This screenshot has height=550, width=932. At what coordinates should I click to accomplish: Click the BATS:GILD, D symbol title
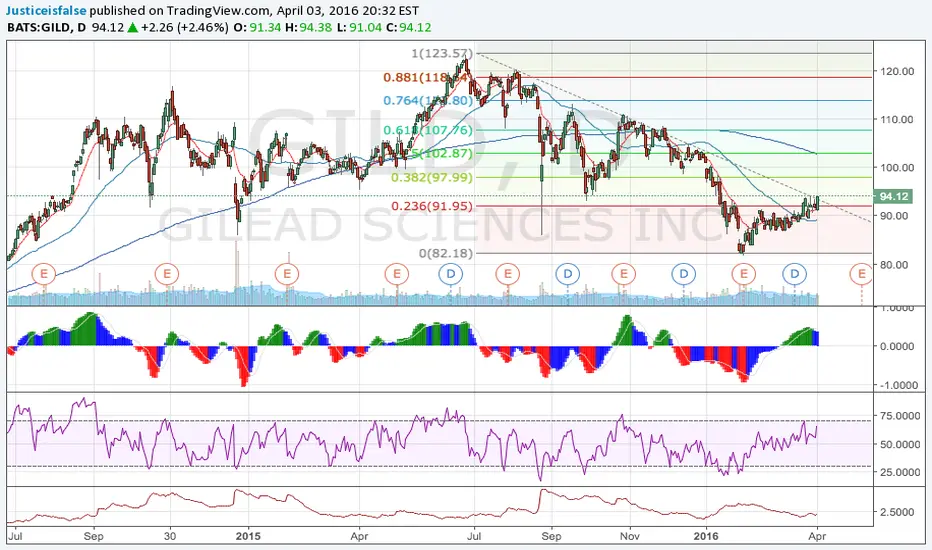pos(46,27)
